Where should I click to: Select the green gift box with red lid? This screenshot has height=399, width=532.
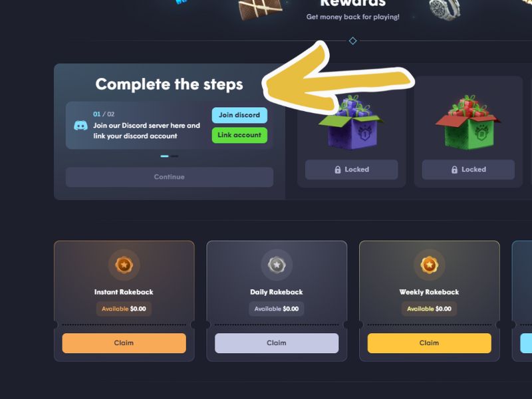(468, 123)
